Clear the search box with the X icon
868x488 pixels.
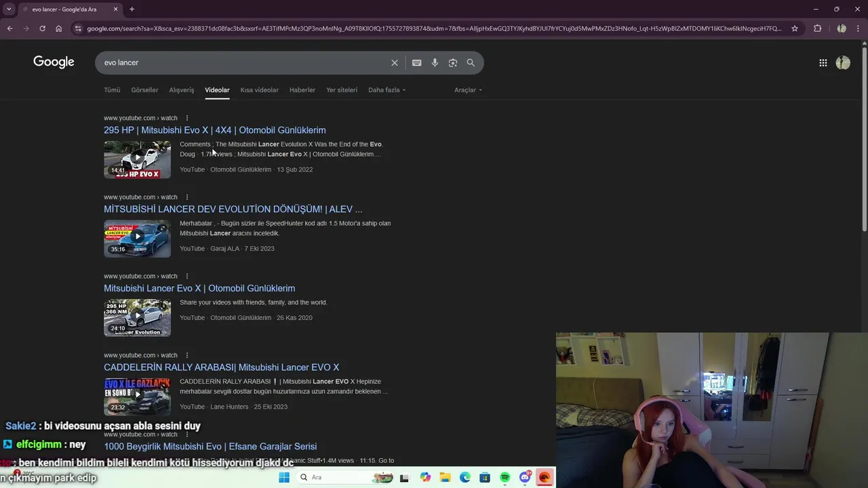point(394,62)
